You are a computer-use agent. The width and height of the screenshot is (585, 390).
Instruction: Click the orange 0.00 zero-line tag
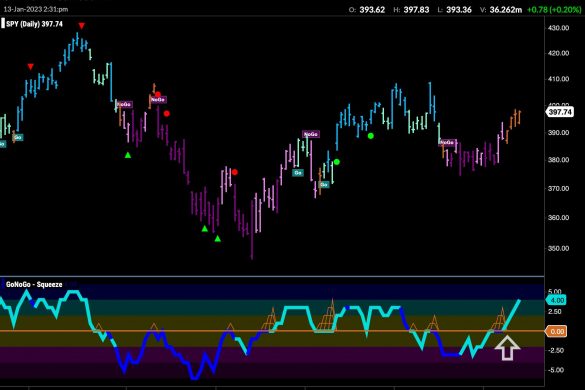557,331
